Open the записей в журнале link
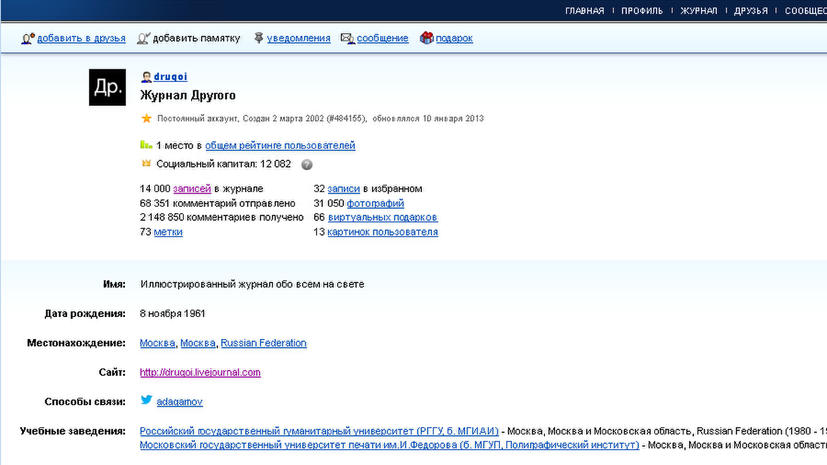 [x=192, y=189]
